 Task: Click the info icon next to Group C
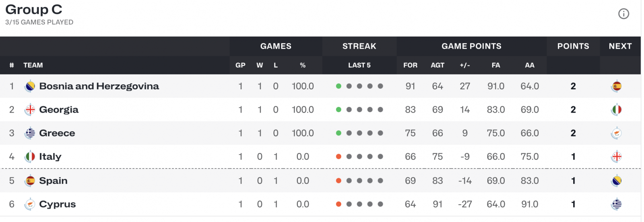[623, 14]
